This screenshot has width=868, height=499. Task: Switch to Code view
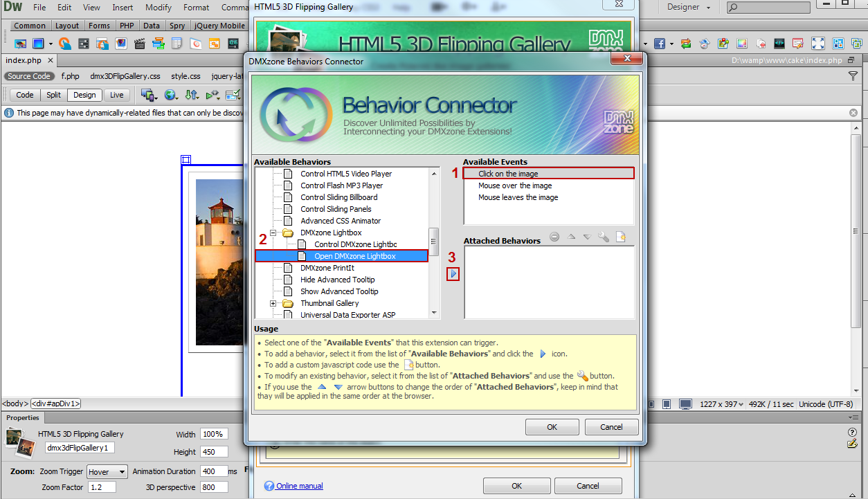click(25, 95)
